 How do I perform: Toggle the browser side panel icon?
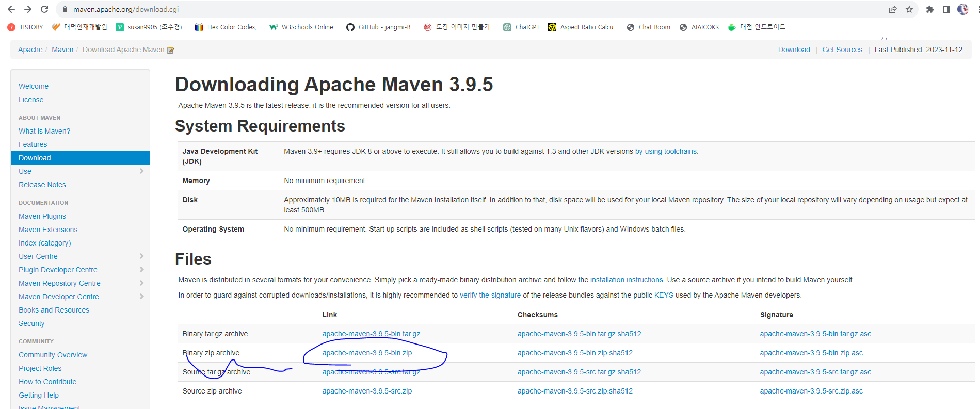pos(946,9)
